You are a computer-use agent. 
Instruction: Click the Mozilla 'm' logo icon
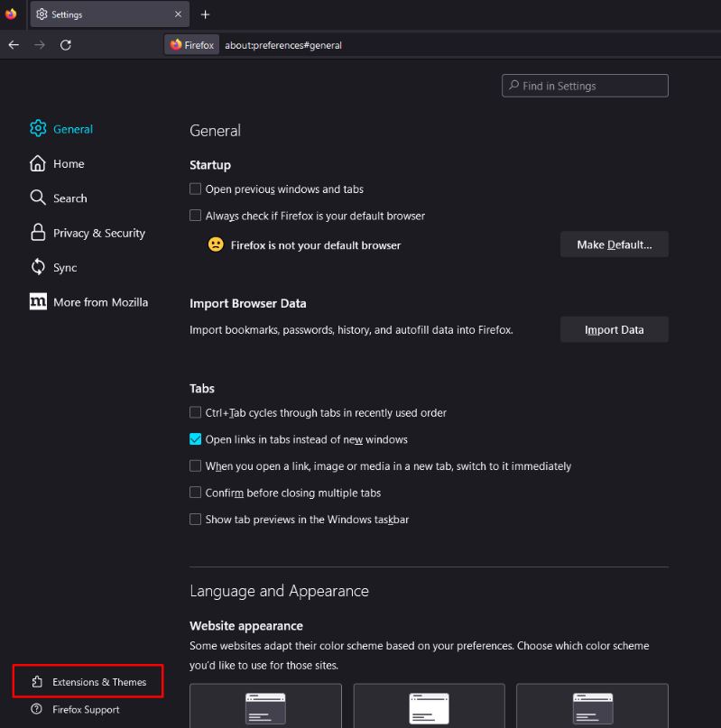(38, 302)
